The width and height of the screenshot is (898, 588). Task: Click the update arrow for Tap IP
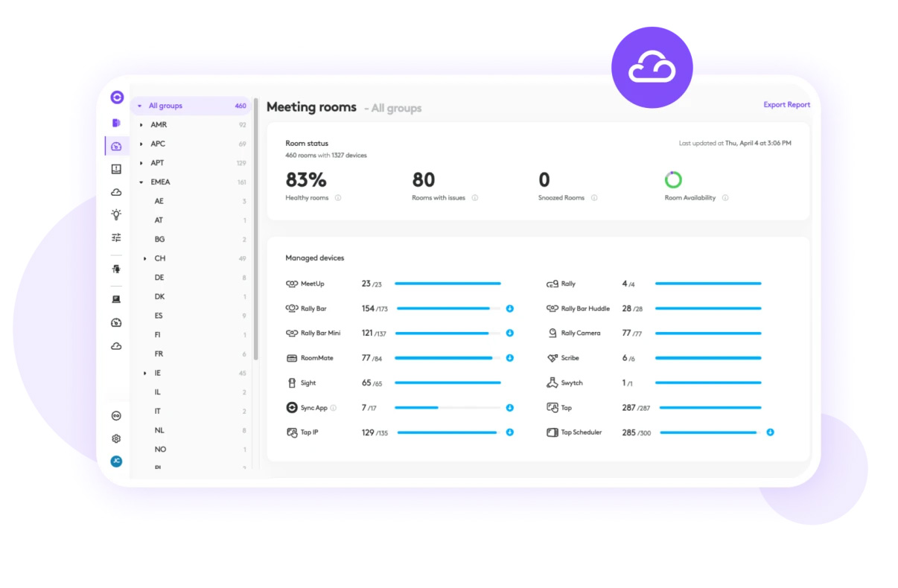(x=510, y=432)
